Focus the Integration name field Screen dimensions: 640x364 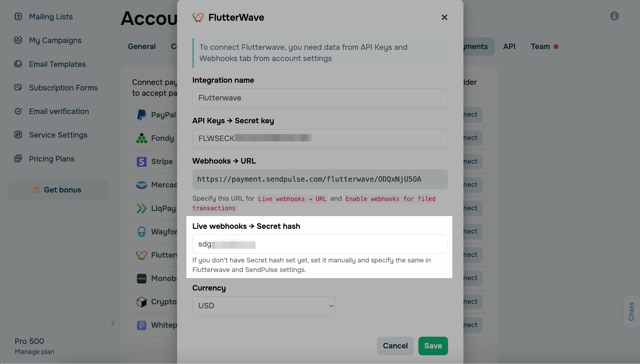(x=320, y=98)
